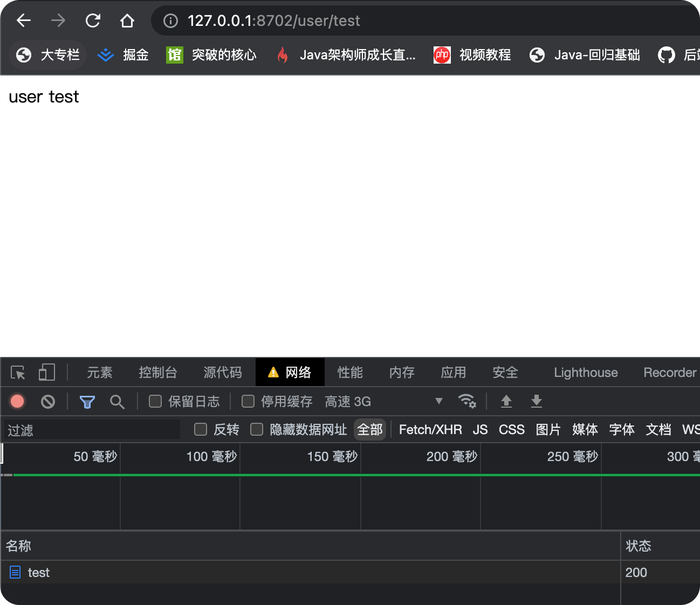Click the 过滤 filter text field
This screenshot has width=700, height=605.
92,430
